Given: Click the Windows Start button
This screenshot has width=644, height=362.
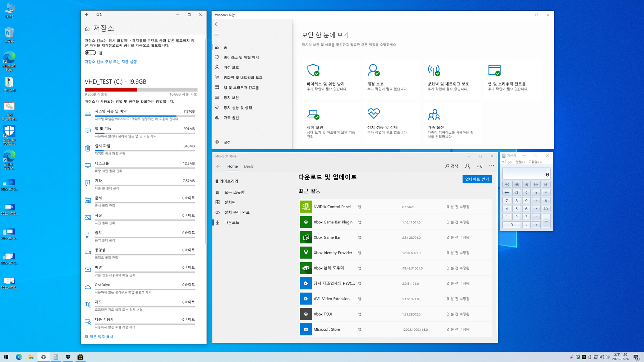Looking at the screenshot, I should [x=6, y=357].
